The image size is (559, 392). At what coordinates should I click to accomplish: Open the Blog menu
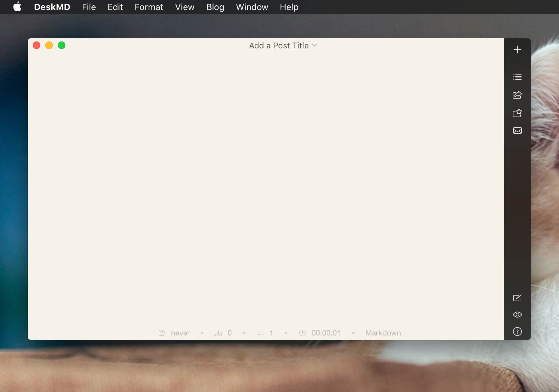tap(215, 7)
